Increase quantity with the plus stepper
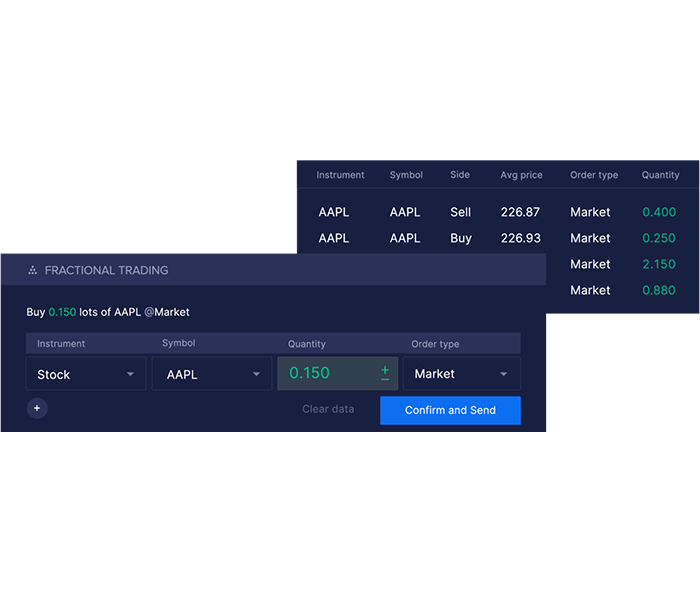The width and height of the screenshot is (700, 592). coord(385,369)
